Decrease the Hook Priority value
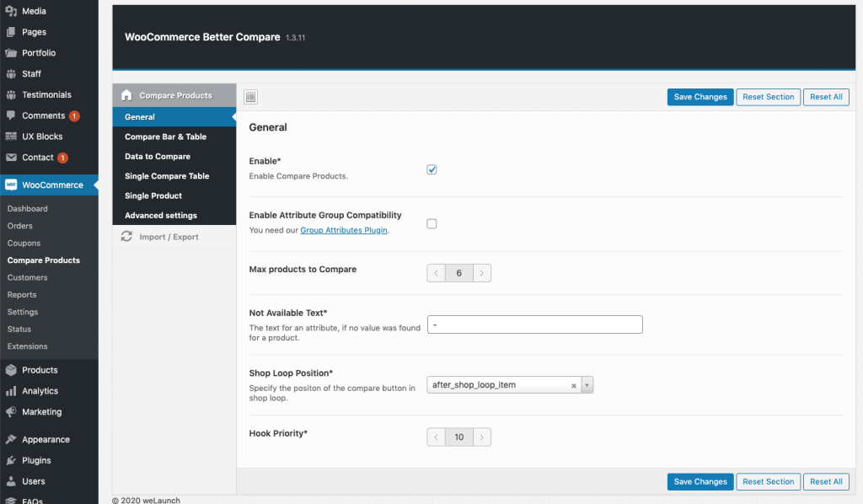863x504 pixels. pyautogui.click(x=436, y=437)
